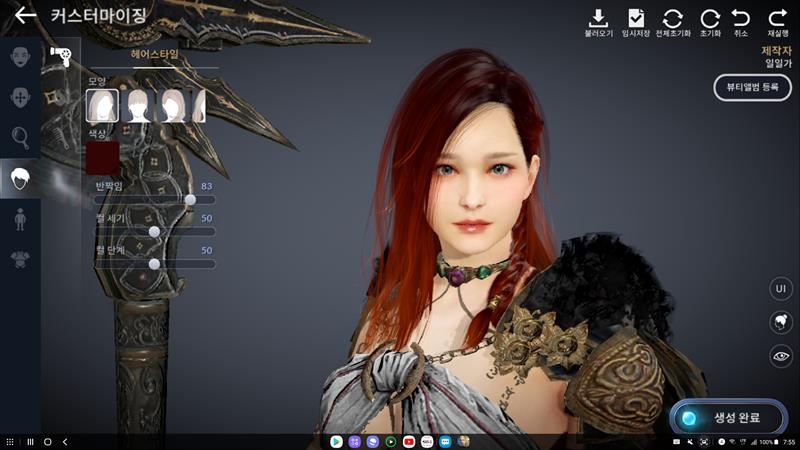This screenshot has width=800, height=450.
Task: Open the purple grid app in taskbar
Action: pyautogui.click(x=355, y=442)
